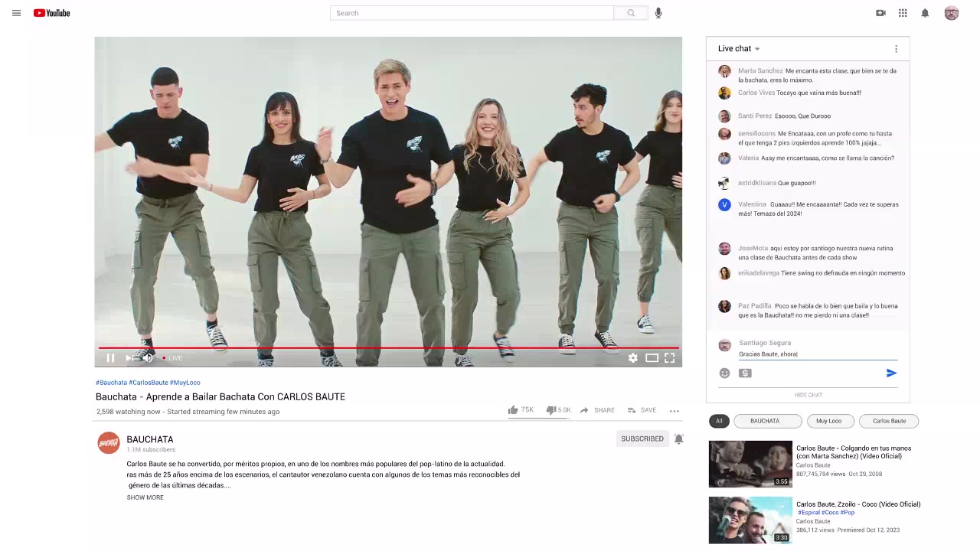Start voice search with microphone

click(x=658, y=13)
